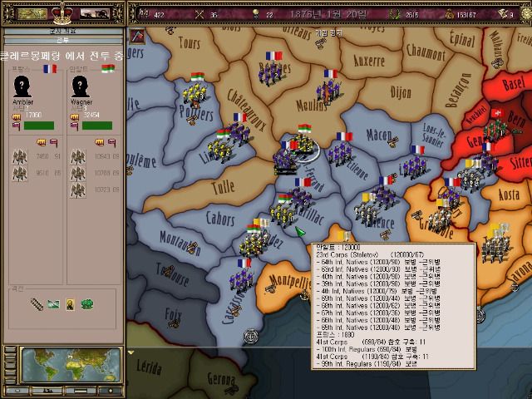The height and width of the screenshot is (399, 532).
Task: Click the second button below minimap
Action: pyautogui.click(x=47, y=390)
